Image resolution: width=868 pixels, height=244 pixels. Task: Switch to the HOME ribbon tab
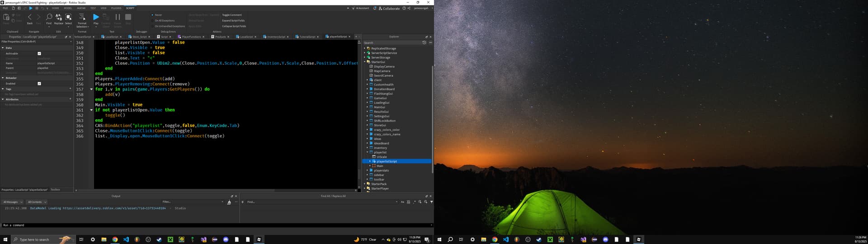(55, 8)
